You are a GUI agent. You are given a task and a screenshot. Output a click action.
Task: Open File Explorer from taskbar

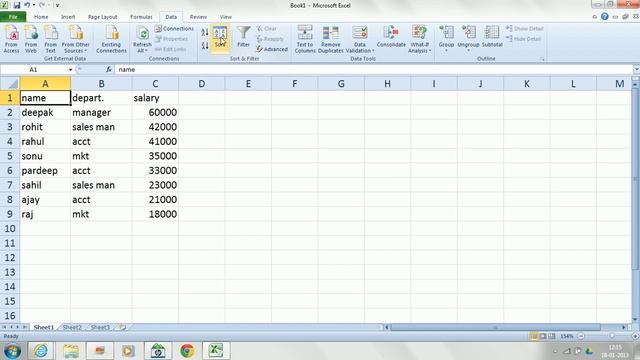71,351
